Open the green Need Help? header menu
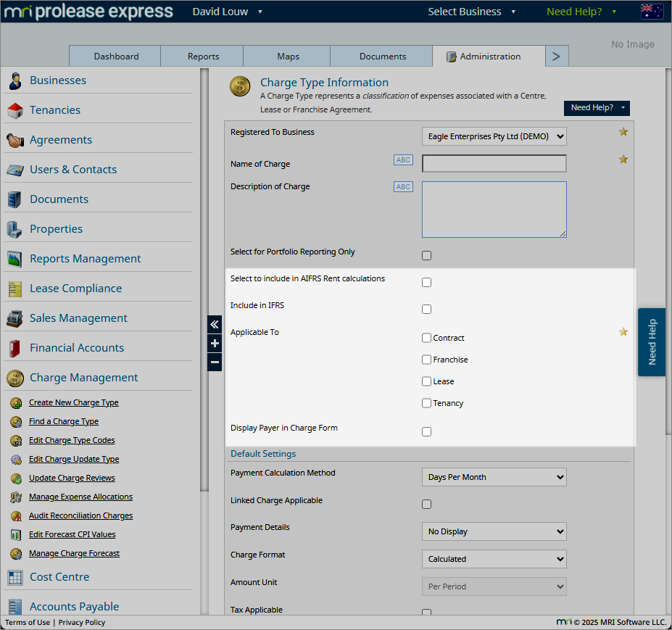This screenshot has width=672, height=630. 581,12
